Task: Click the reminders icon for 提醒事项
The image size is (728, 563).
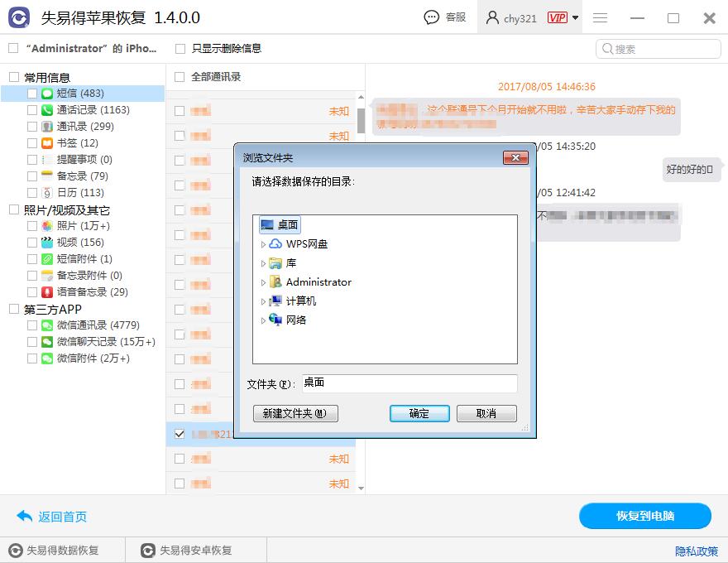Action: [47, 160]
